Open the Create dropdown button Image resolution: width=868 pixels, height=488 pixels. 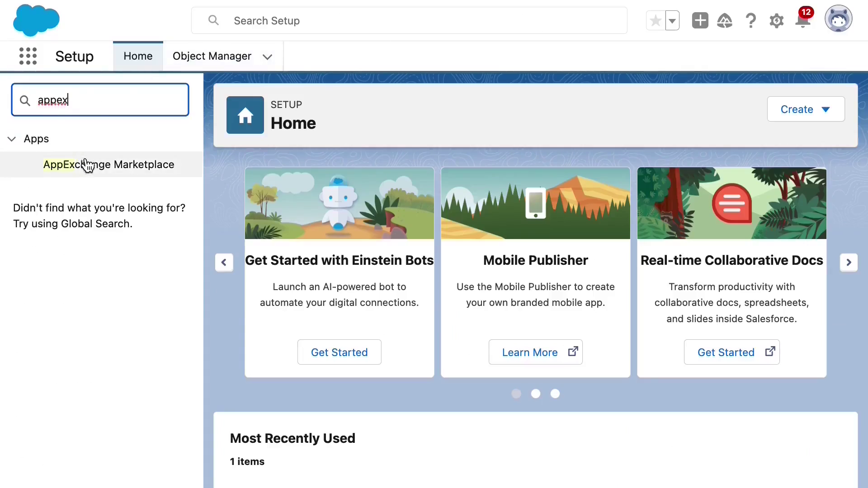coord(806,109)
